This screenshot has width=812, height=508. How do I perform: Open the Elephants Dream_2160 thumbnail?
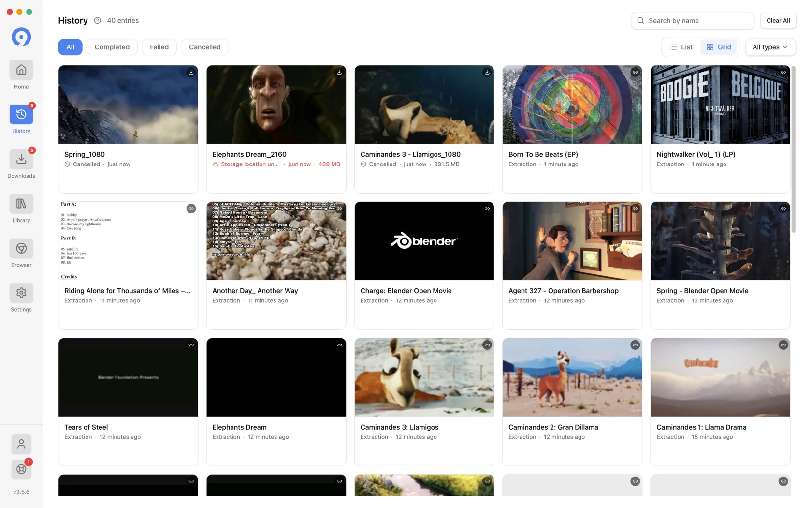[276, 105]
